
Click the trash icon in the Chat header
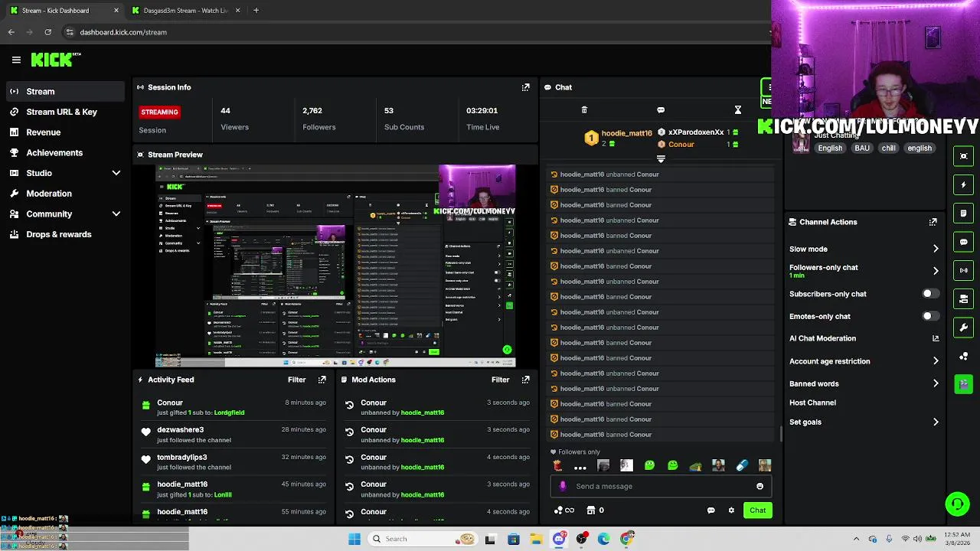click(x=584, y=110)
